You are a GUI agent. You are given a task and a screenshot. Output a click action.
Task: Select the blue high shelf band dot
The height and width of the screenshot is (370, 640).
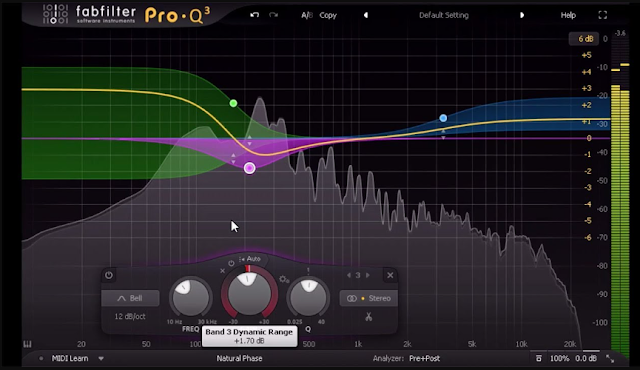click(443, 118)
